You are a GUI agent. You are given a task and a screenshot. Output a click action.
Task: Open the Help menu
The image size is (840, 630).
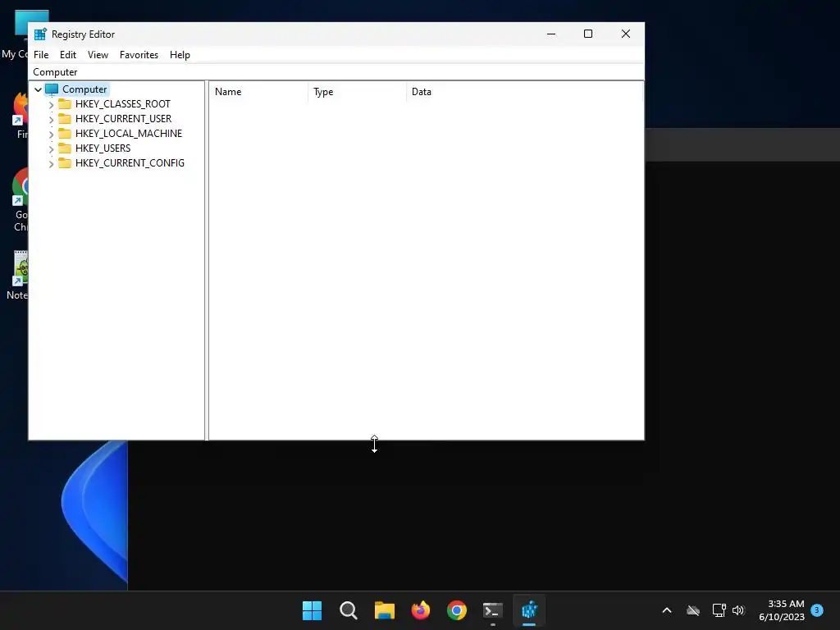180,55
